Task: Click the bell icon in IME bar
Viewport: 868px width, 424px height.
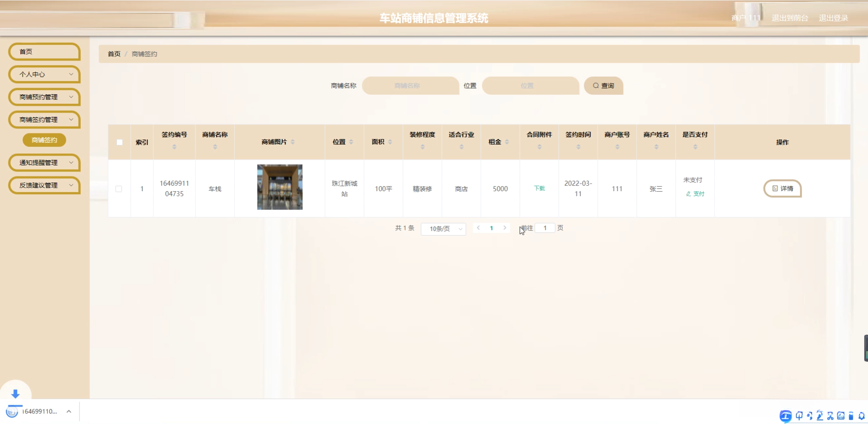Action: (862, 416)
